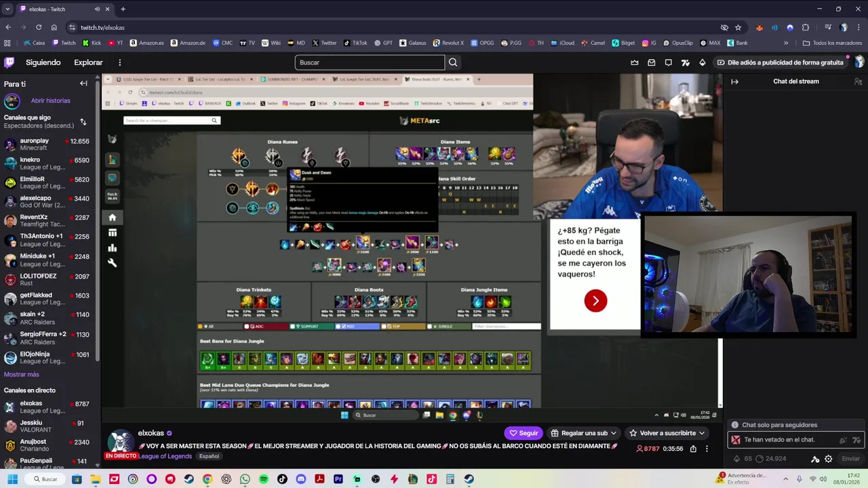868x488 pixels.
Task: Open Amazon.es bookmark
Action: tap(146, 43)
